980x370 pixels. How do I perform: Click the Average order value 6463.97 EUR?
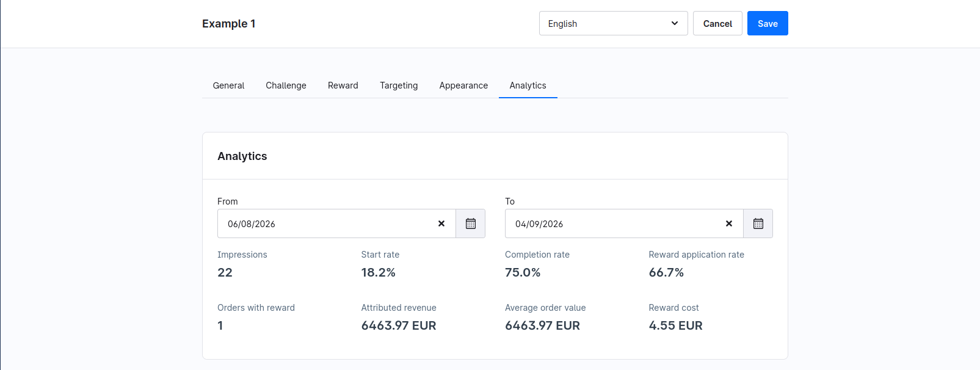point(542,325)
